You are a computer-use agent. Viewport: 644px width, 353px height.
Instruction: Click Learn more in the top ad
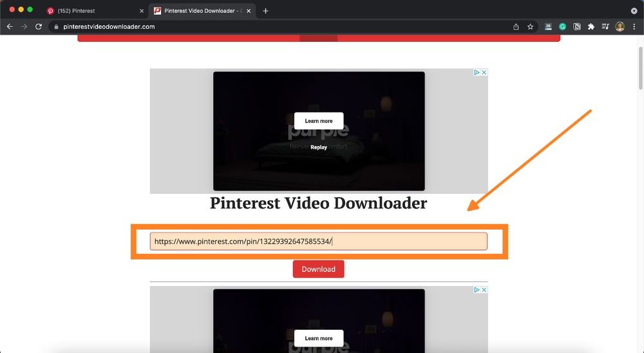319,121
